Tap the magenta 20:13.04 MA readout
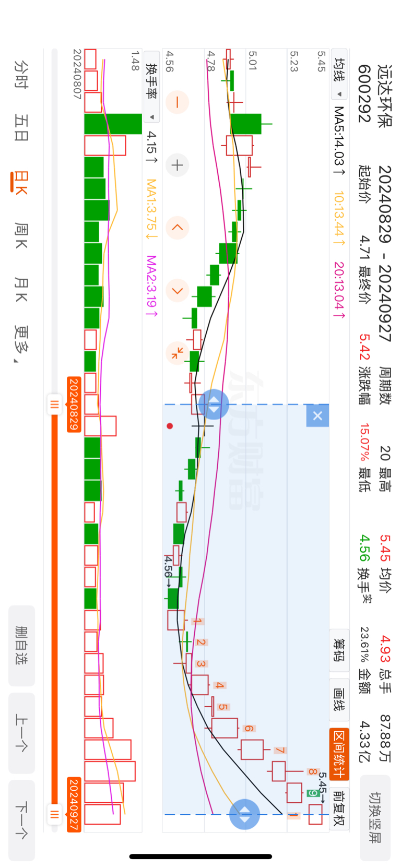Viewport: 401px width, 868px height. coord(339,290)
